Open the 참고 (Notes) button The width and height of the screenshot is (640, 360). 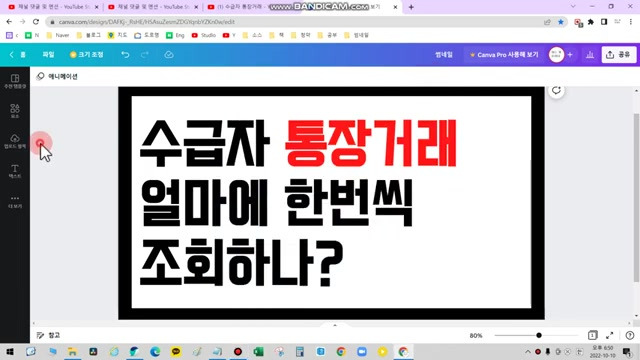click(x=49, y=335)
